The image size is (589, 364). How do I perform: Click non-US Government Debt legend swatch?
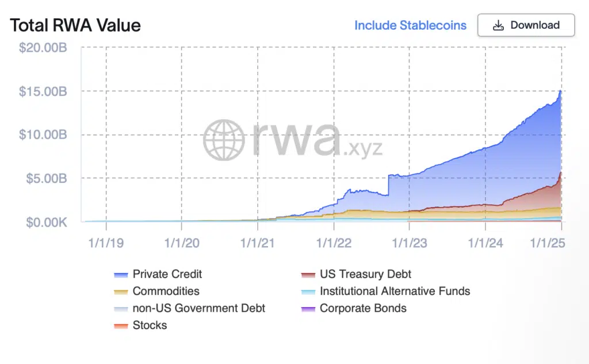(121, 309)
